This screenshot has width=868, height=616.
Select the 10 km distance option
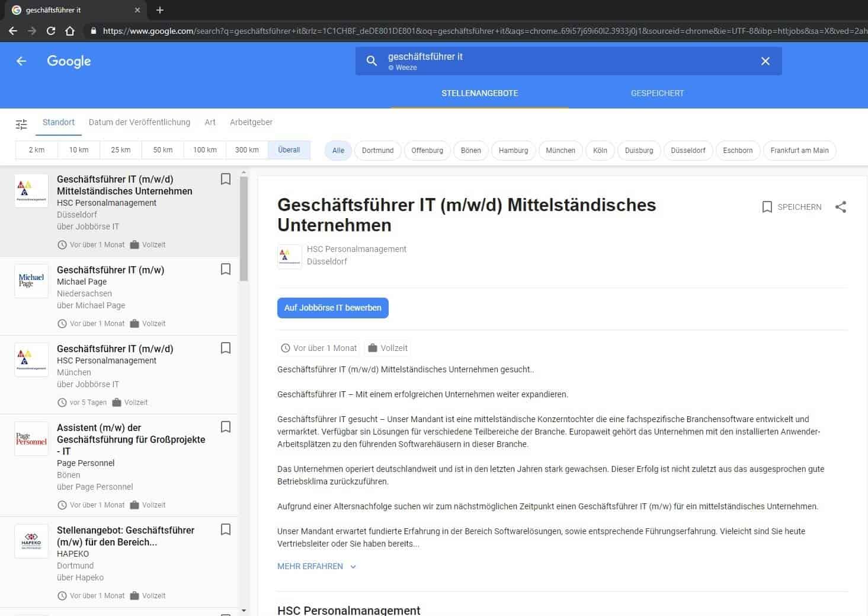pyautogui.click(x=79, y=150)
